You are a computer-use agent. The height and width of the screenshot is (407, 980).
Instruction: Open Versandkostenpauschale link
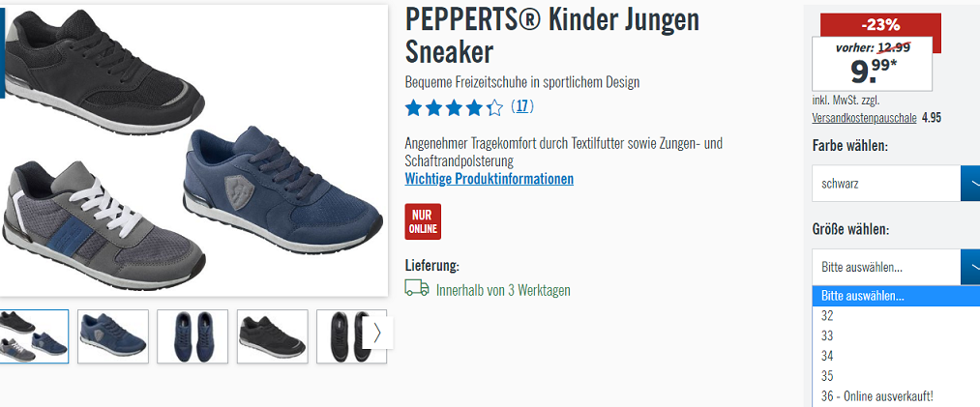[x=864, y=117]
